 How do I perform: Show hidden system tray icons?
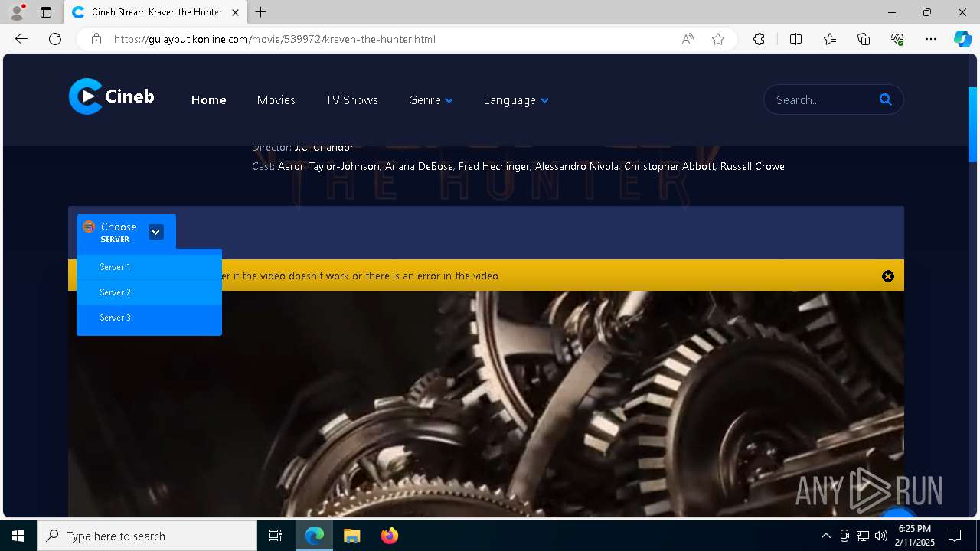825,536
